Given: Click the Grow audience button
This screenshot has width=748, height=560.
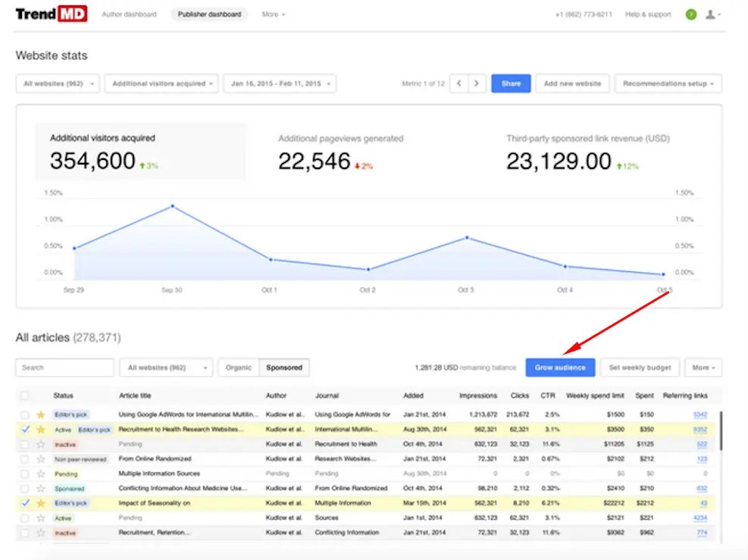Looking at the screenshot, I should 560,368.
